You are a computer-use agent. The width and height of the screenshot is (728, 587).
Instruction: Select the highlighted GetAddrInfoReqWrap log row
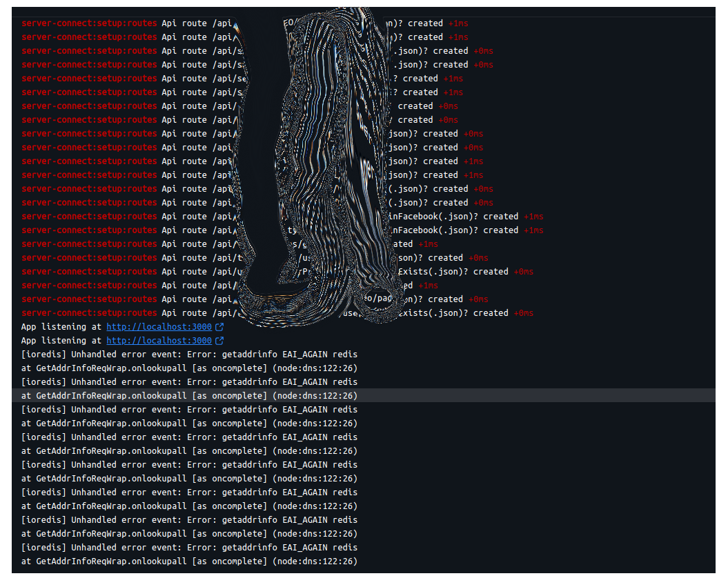(x=189, y=396)
